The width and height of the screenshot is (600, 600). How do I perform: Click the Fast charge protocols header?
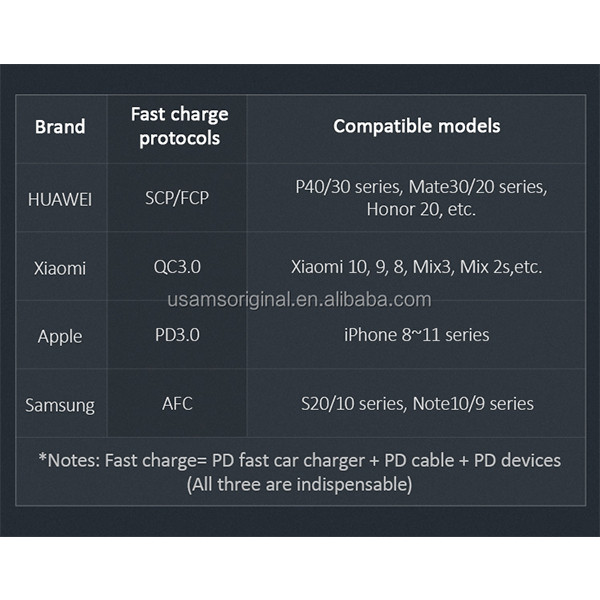point(179,127)
